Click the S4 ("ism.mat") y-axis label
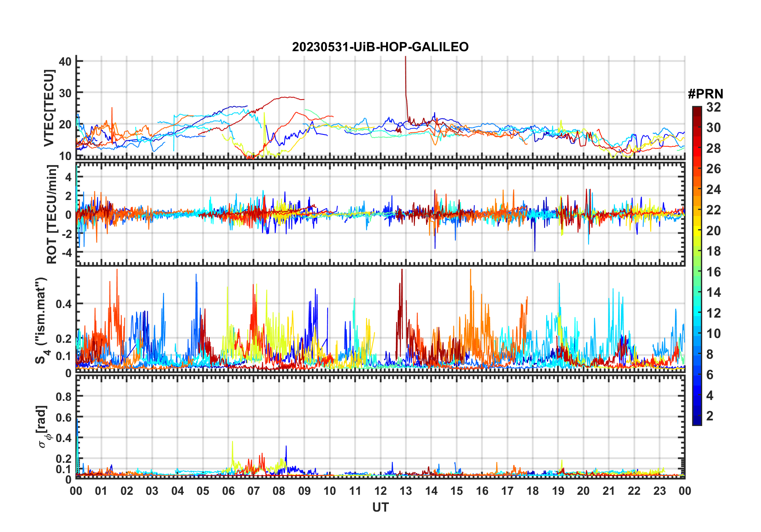 coord(42,320)
